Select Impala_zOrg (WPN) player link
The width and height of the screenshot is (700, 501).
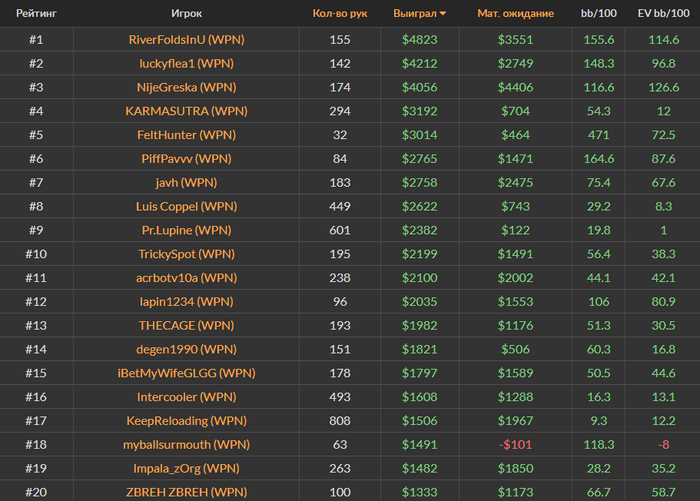coord(187,468)
